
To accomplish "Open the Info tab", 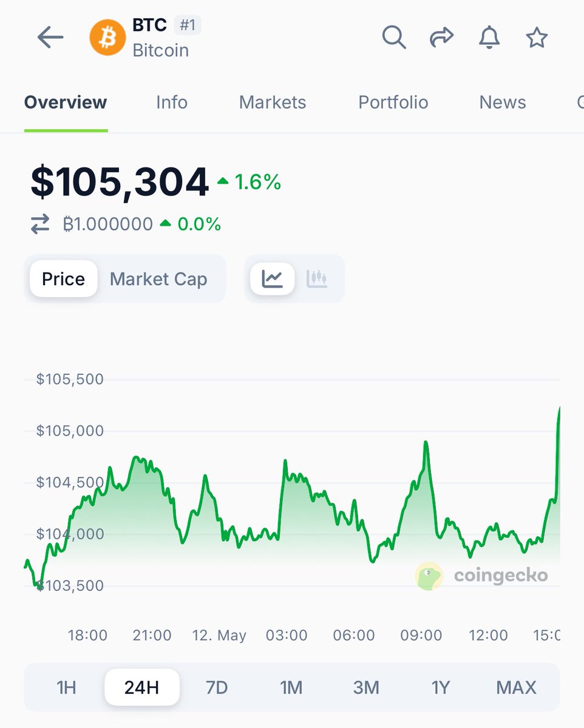I will [172, 102].
